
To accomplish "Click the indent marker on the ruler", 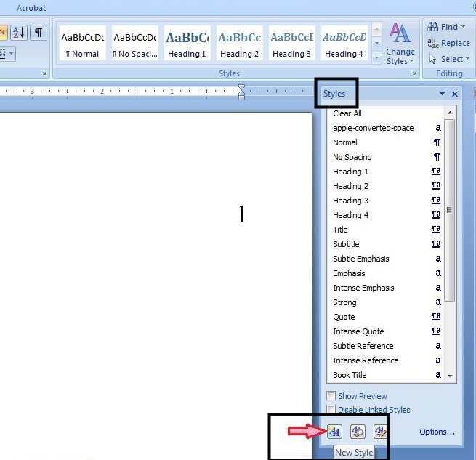I will 241,92.
